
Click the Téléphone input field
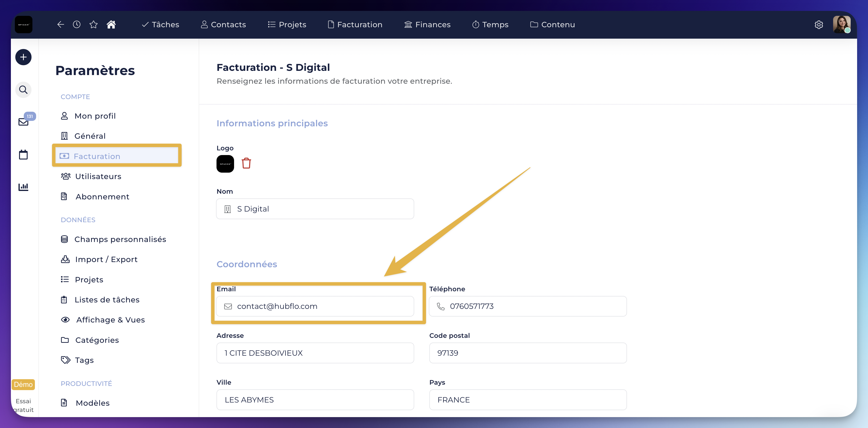click(528, 306)
